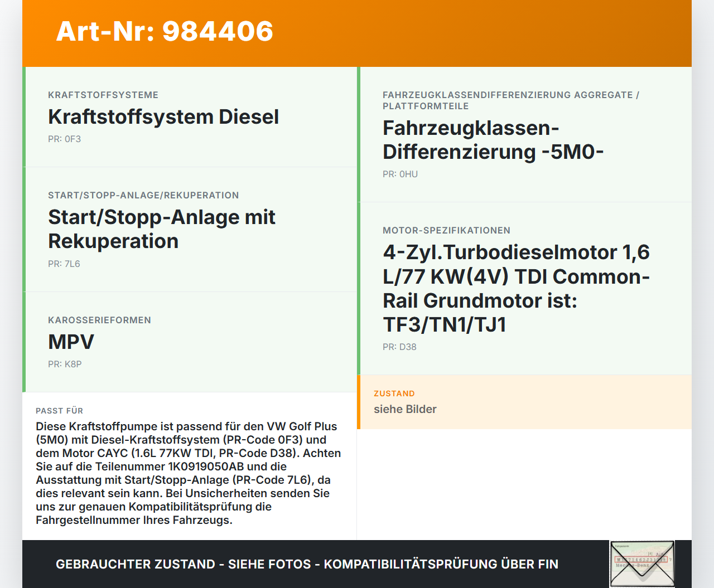Click the MOTOR-SPEZIFIKATIONEN category label
This screenshot has width=714, height=588.
coord(446,230)
